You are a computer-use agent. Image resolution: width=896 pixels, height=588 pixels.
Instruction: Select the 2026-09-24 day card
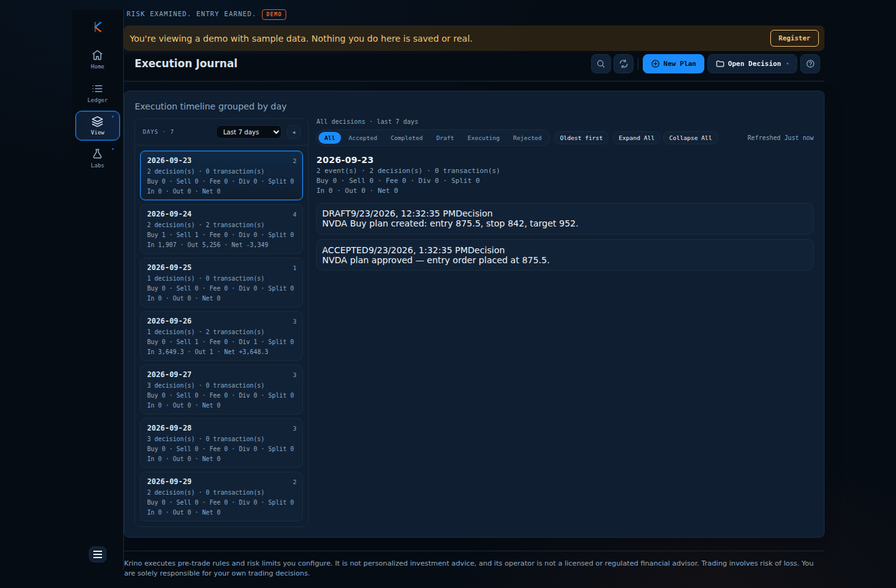[x=222, y=229]
